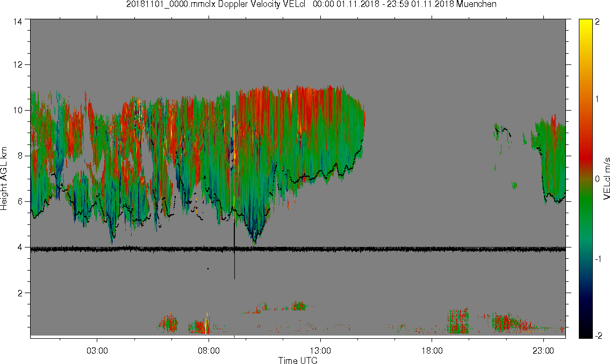Click the colorbar label '-1'
Screen dimensions: 610x364
[x=598, y=259]
